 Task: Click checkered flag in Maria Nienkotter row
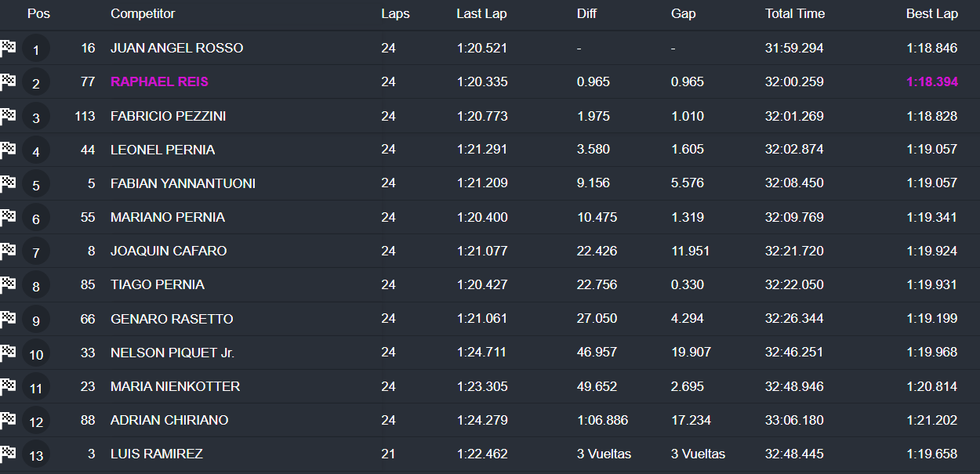(x=8, y=385)
